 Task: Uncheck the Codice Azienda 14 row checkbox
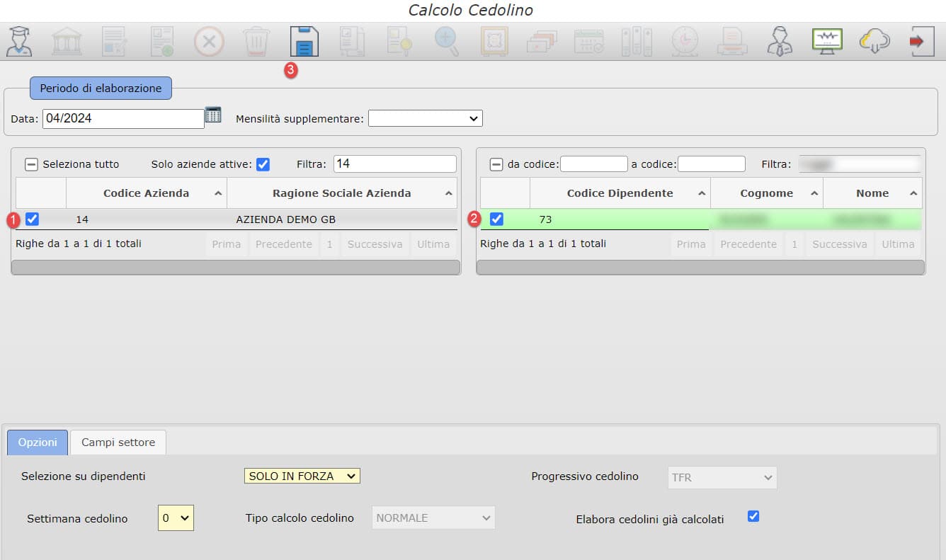(32, 219)
